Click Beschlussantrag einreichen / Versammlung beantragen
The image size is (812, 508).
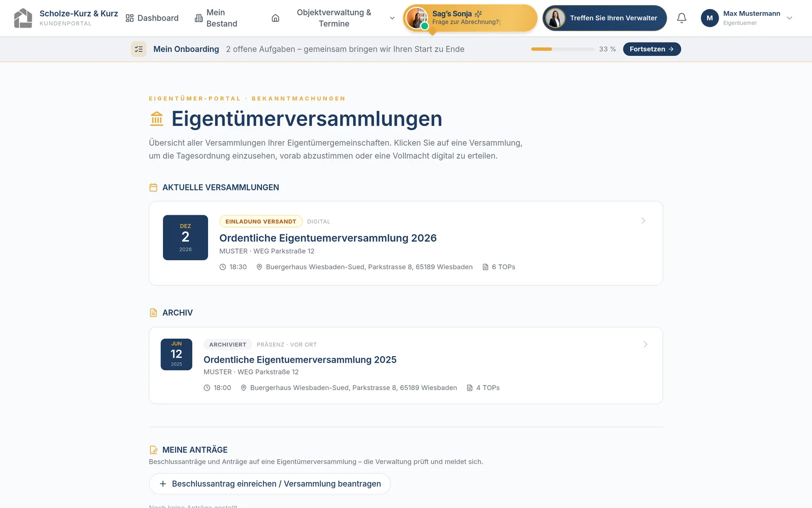point(269,484)
